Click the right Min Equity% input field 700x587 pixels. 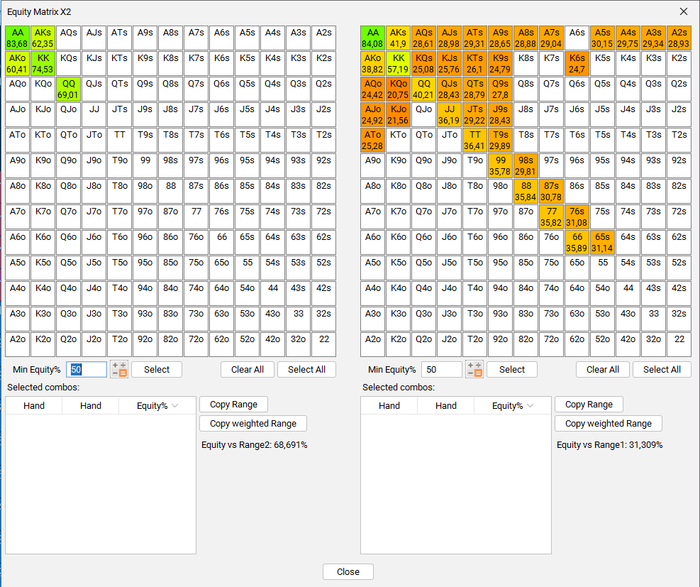442,370
